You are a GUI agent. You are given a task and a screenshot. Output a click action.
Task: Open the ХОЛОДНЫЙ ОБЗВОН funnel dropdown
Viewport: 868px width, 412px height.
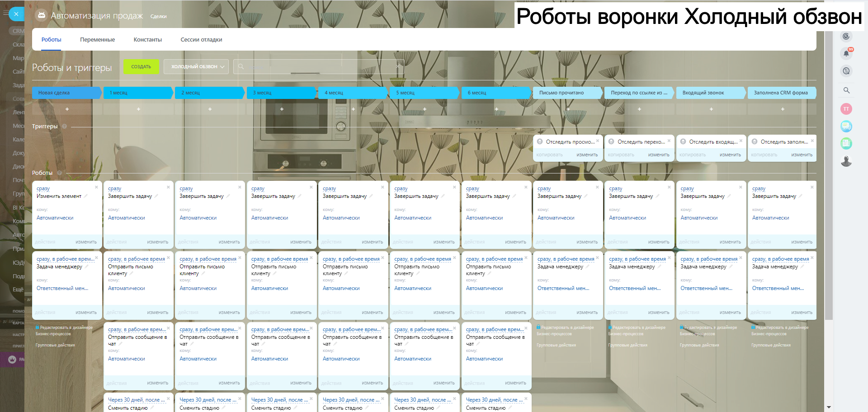click(x=196, y=66)
